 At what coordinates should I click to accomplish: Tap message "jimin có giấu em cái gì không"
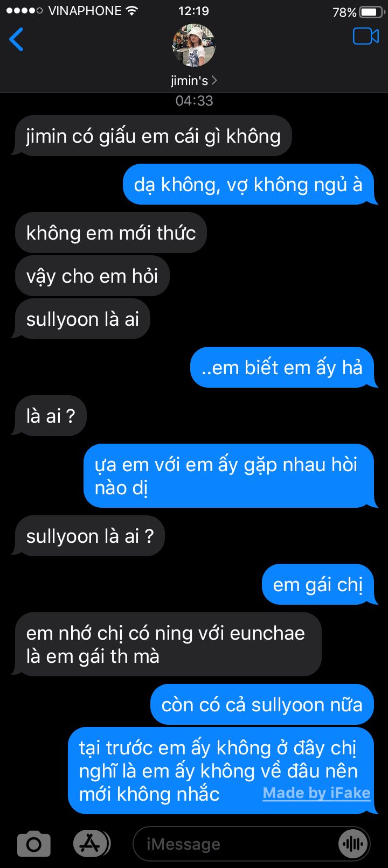coord(154,136)
